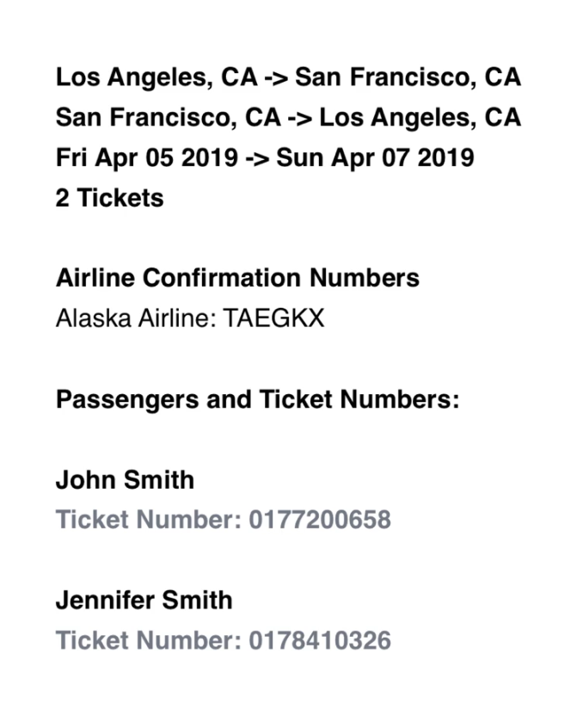The image size is (583, 728).
Task: Select the Fri Apr 05 2019 date text
Action: (147, 157)
